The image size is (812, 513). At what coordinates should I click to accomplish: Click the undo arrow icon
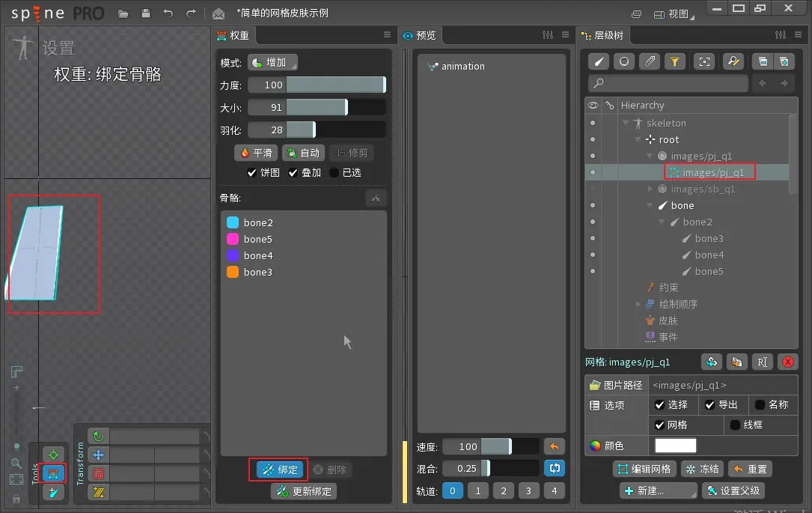pos(168,13)
